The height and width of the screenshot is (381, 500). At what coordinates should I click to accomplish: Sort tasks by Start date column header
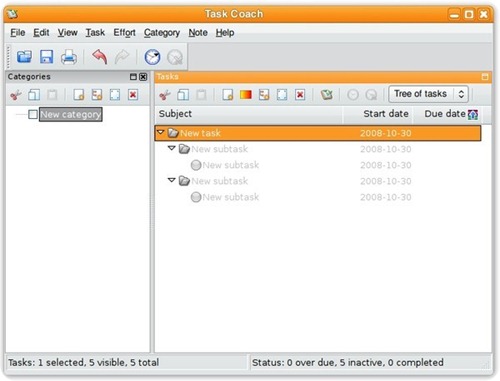tap(378, 114)
